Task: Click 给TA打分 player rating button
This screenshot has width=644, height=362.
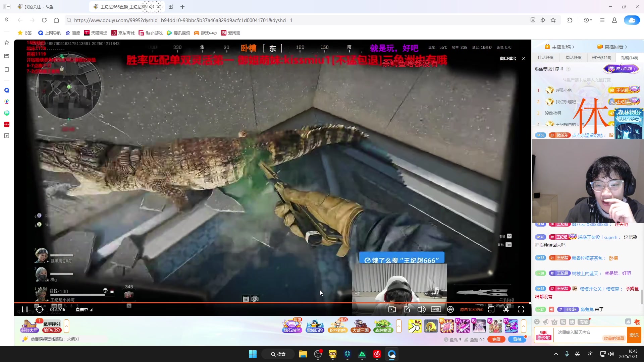Action: 52,330
